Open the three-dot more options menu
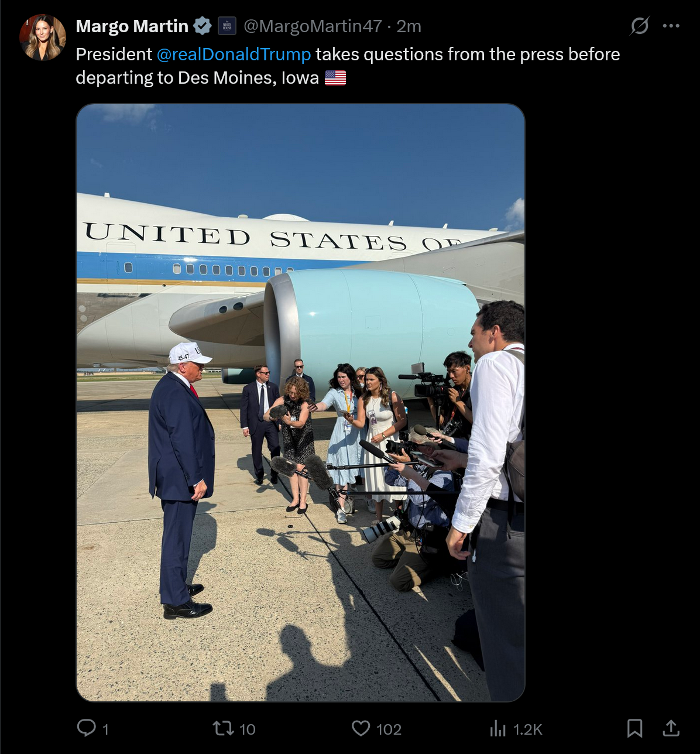This screenshot has width=700, height=754. click(x=671, y=26)
